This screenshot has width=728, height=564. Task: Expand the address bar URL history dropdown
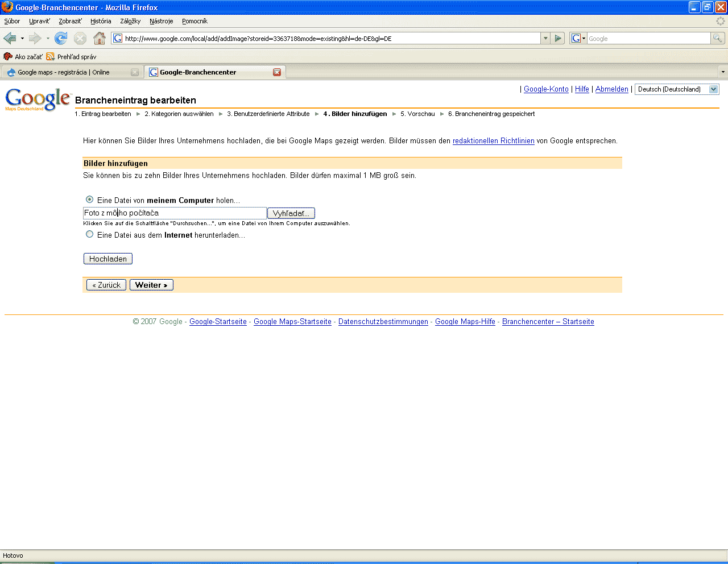545,38
